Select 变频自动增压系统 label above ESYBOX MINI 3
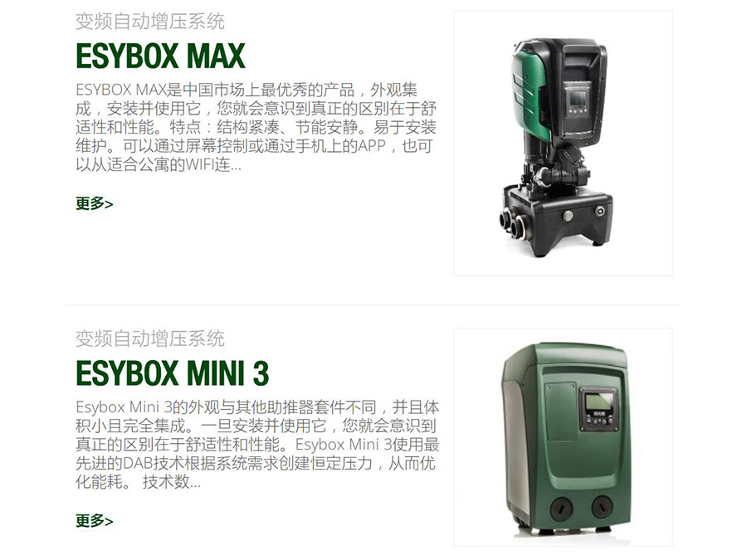747x560 pixels. [x=150, y=338]
